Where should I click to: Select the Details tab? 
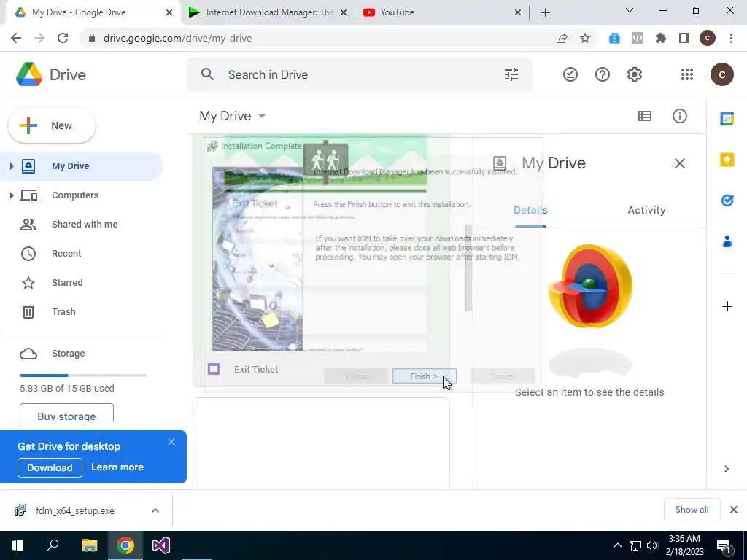pyautogui.click(x=530, y=210)
